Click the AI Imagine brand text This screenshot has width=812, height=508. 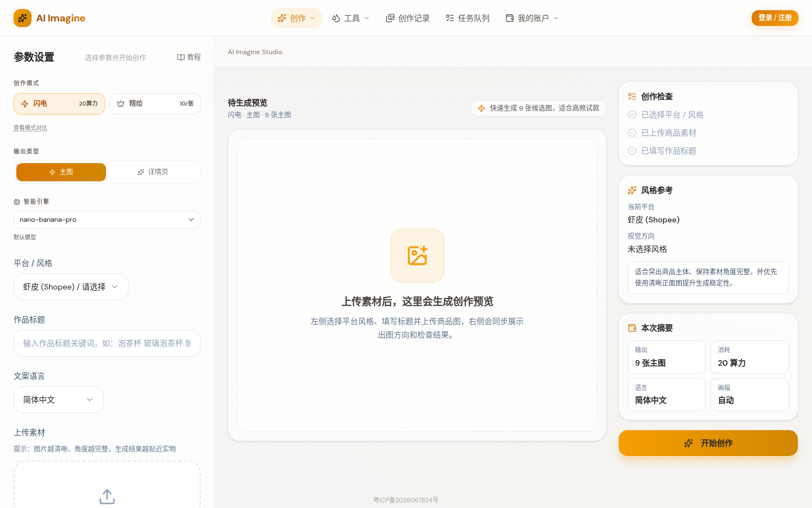61,18
